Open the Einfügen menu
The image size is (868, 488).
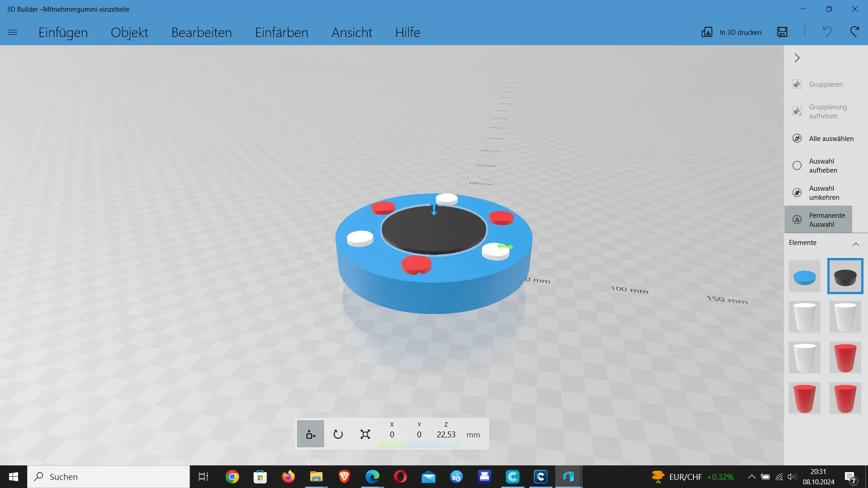pos(63,33)
